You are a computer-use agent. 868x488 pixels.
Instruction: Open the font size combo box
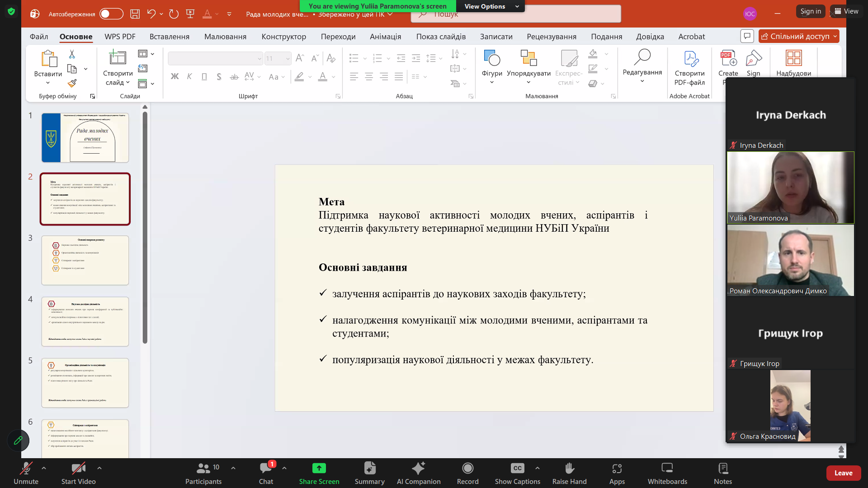[278, 59]
